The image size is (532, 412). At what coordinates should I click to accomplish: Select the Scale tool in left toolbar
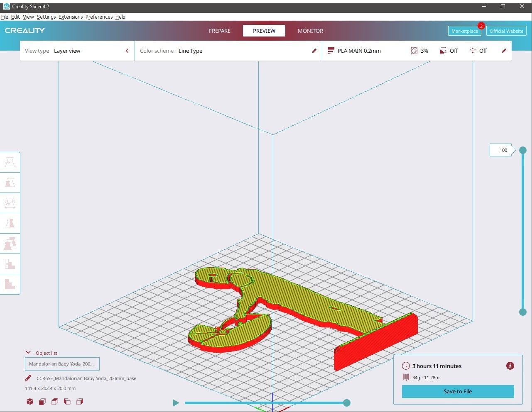[x=10, y=183]
